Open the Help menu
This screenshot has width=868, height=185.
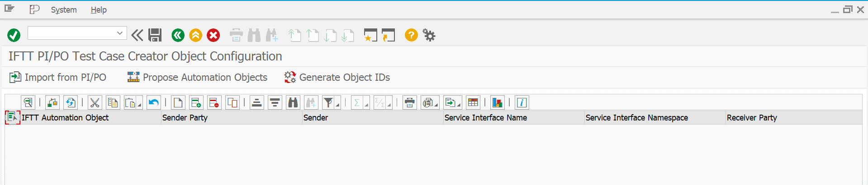point(99,10)
